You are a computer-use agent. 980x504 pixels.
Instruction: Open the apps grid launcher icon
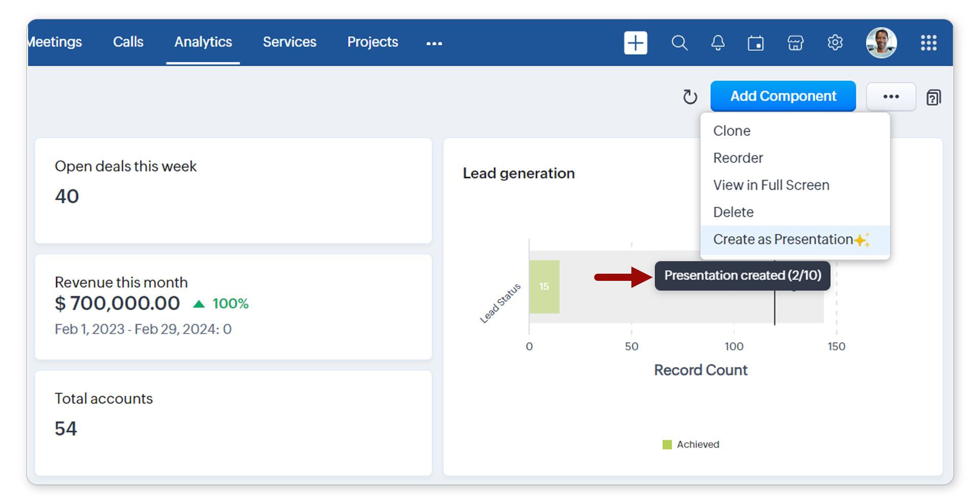click(x=928, y=43)
